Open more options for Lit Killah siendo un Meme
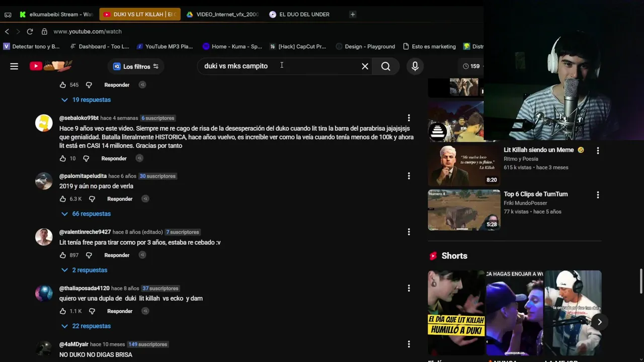Viewport: 644px width, 362px height. point(598,150)
